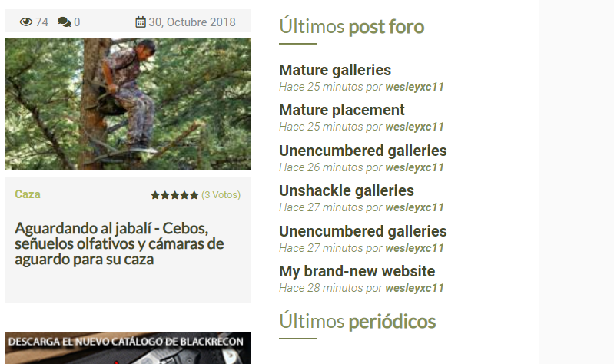Click the (3 Votos) rating count
The image size is (614, 364).
pyautogui.click(x=221, y=195)
